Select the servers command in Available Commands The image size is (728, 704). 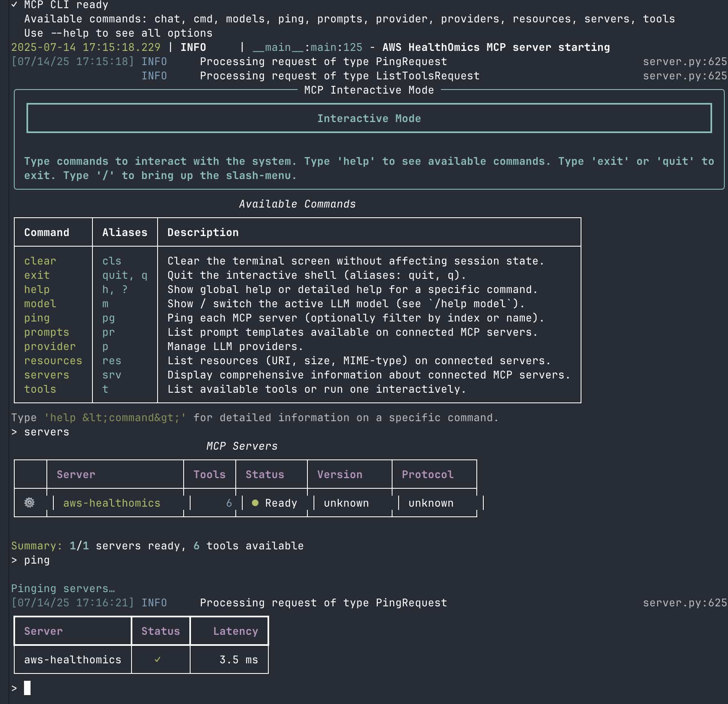point(47,375)
